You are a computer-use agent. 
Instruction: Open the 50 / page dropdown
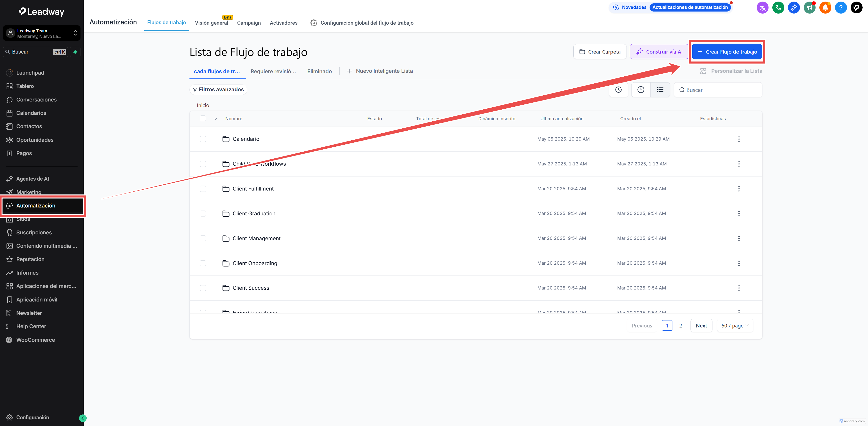735,326
